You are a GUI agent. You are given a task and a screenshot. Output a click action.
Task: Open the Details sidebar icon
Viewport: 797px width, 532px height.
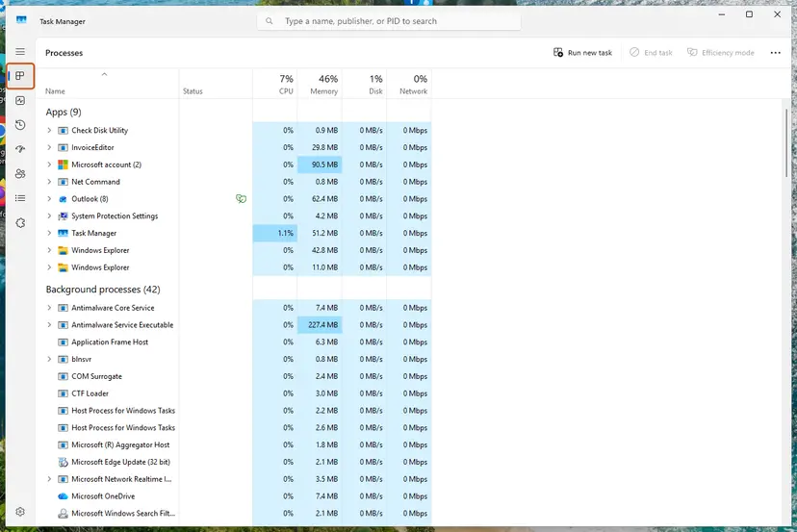tap(20, 198)
